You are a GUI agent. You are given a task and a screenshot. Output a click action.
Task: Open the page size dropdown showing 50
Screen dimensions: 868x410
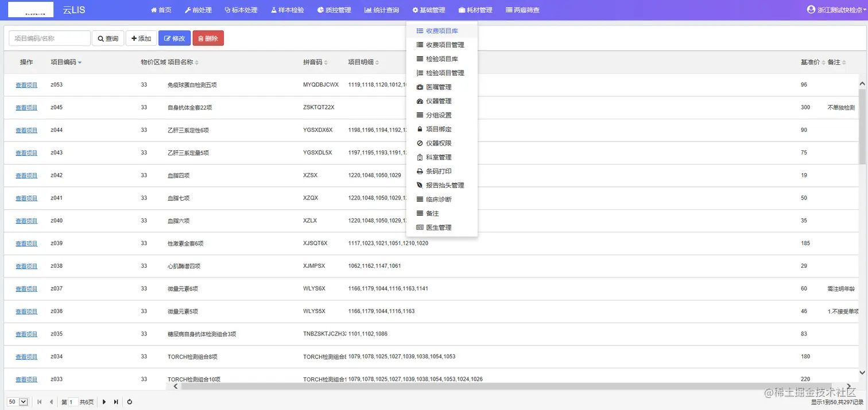18,402
